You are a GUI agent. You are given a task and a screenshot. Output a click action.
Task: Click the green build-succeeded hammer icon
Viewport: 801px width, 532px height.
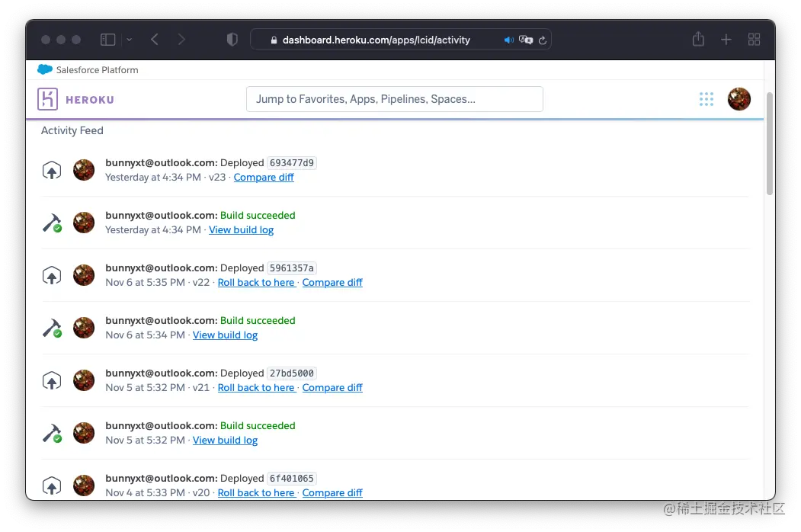click(52, 223)
